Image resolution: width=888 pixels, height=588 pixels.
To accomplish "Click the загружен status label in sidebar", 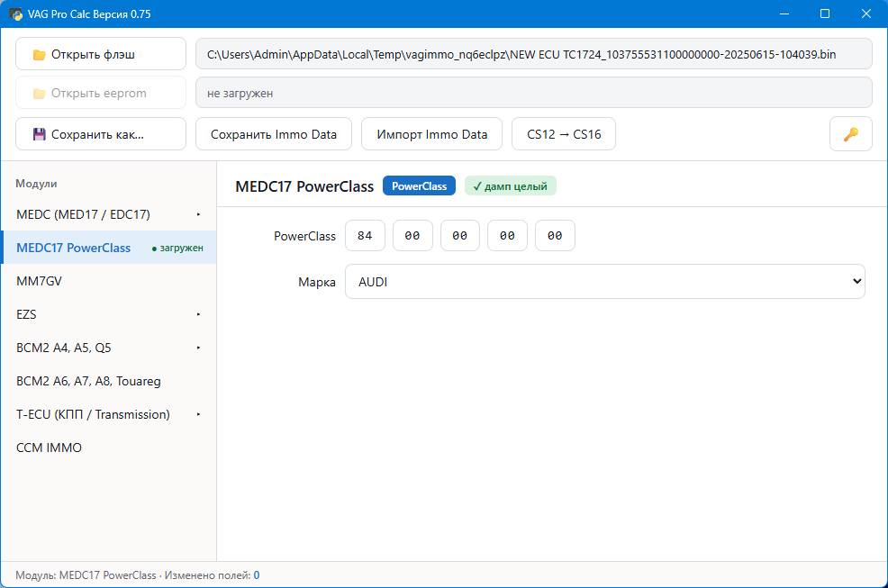I will [x=177, y=249].
